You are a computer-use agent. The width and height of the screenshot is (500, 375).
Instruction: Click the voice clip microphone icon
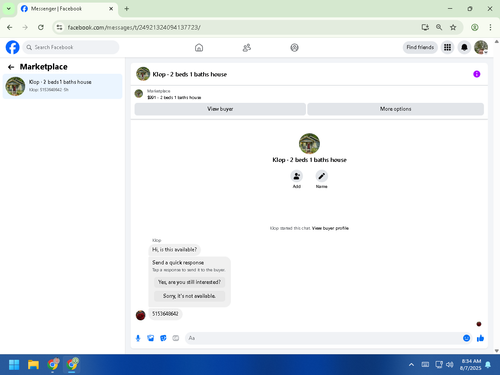(x=138, y=338)
